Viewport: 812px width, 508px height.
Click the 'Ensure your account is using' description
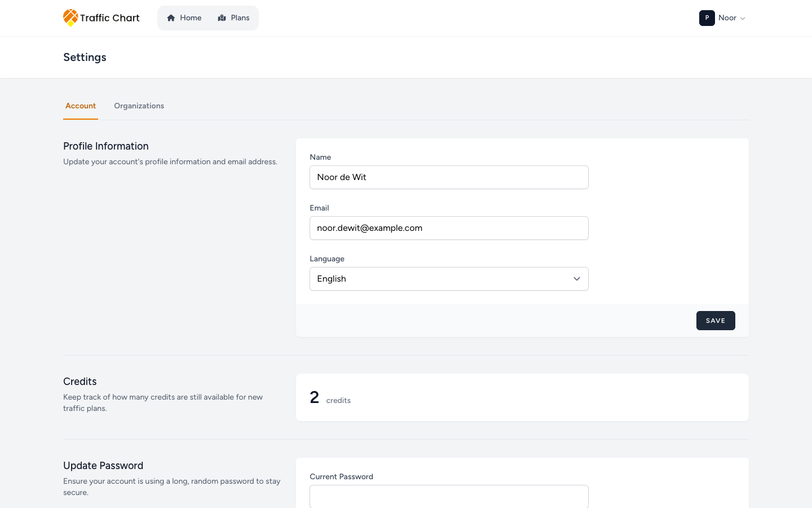point(172,487)
